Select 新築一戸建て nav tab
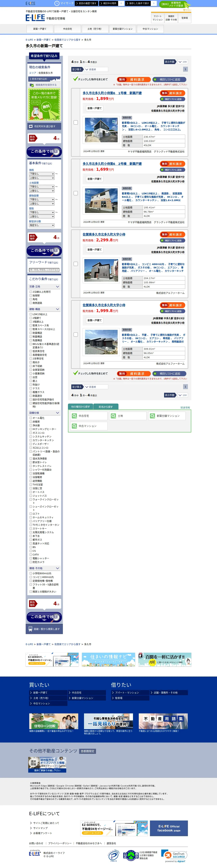The height and width of the screenshot is (868, 217). point(40,29)
